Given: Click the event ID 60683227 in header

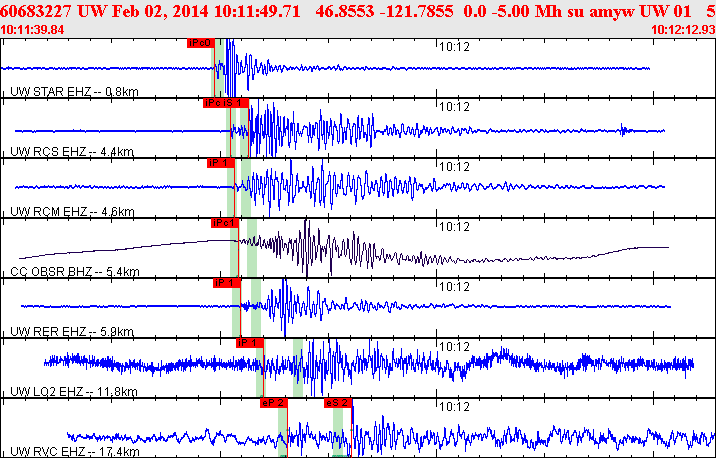Looking at the screenshot, I should pyautogui.click(x=38, y=10).
